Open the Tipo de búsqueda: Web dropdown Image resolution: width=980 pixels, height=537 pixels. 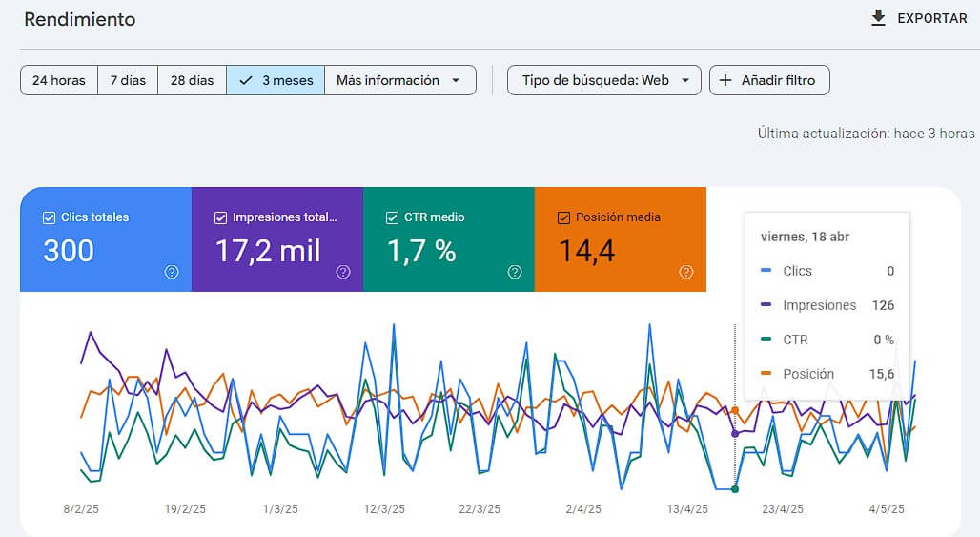click(x=604, y=81)
